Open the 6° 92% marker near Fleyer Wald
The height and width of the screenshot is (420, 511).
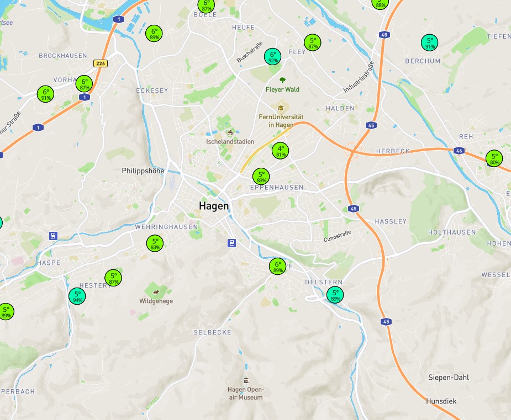272,56
